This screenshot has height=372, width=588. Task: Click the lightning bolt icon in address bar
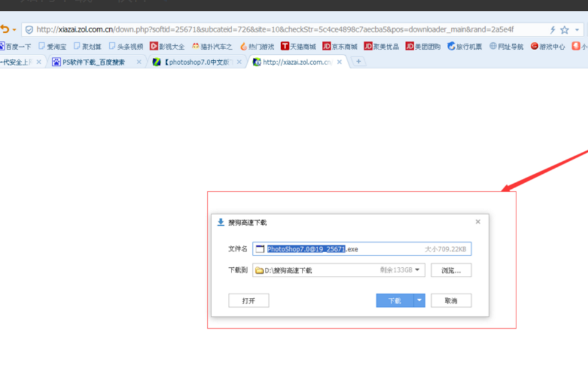(x=552, y=29)
